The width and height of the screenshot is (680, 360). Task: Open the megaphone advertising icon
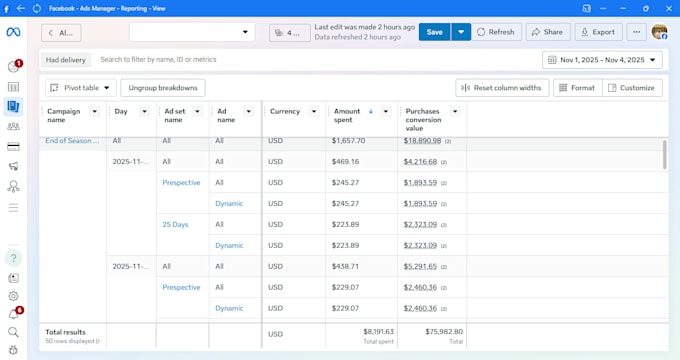click(x=13, y=166)
